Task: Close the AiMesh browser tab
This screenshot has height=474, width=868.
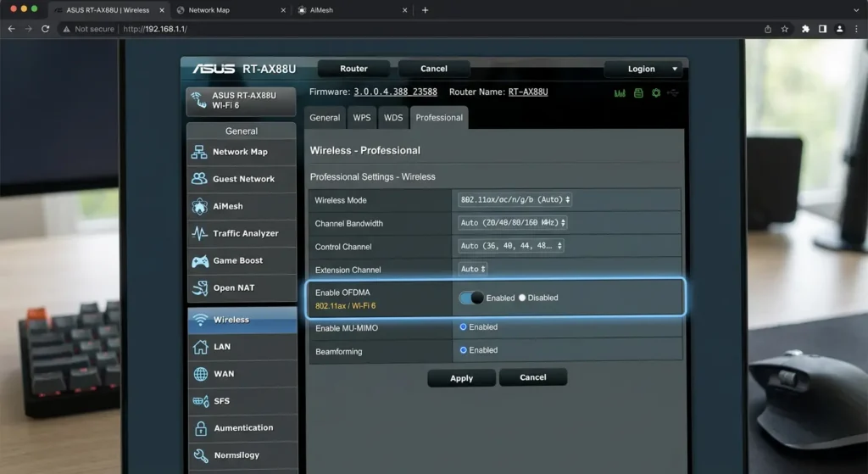Action: click(x=404, y=10)
